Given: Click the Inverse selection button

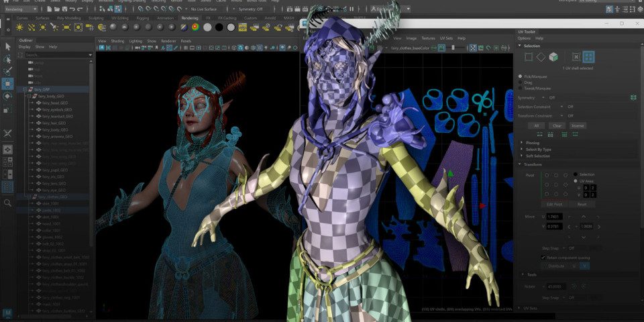Looking at the screenshot, I should 578,125.
